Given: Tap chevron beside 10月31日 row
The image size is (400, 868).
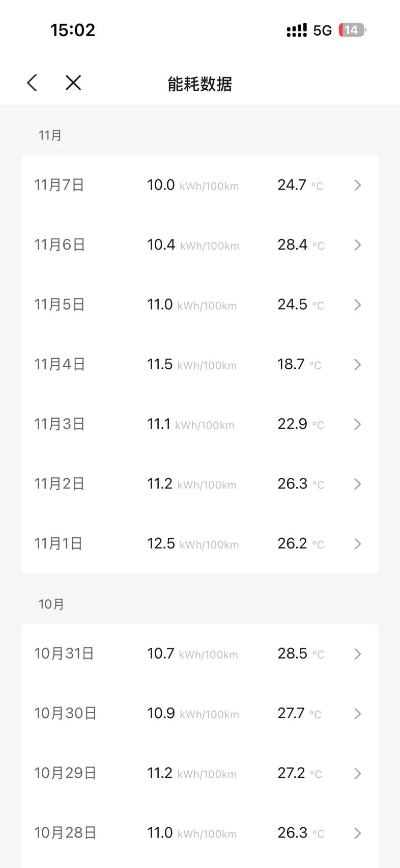Looking at the screenshot, I should tap(357, 654).
